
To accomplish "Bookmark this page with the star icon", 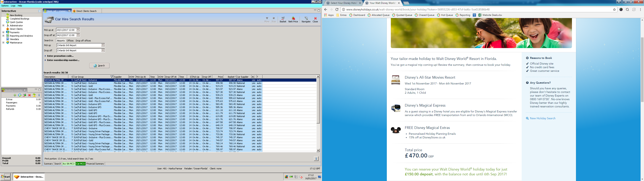I will (614, 9).
